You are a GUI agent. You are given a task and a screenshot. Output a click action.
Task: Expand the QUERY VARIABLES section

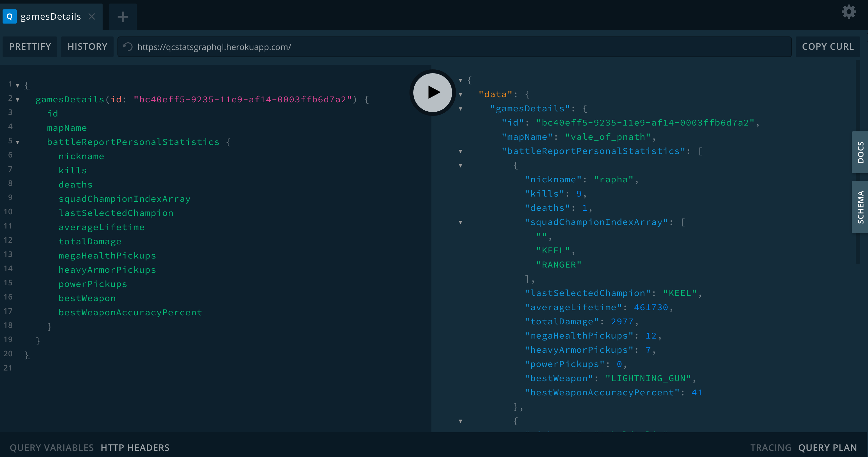tap(52, 448)
